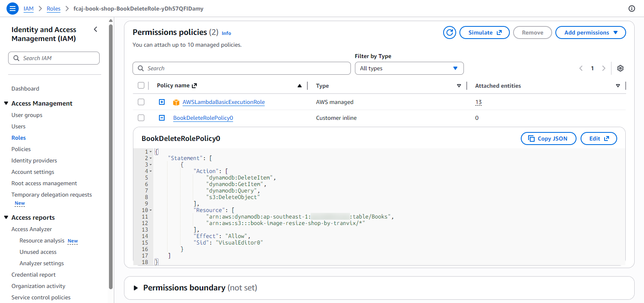644x303 pixels.
Task: Open Dashboard in sidebar
Action: [x=25, y=89]
